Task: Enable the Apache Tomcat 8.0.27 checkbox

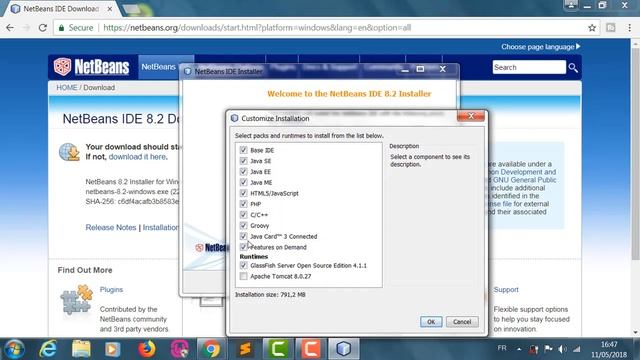Action: coord(244,276)
